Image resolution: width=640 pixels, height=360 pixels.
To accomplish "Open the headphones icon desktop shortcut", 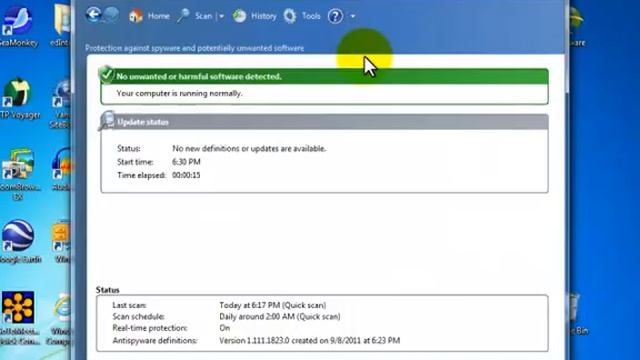I will click(62, 169).
